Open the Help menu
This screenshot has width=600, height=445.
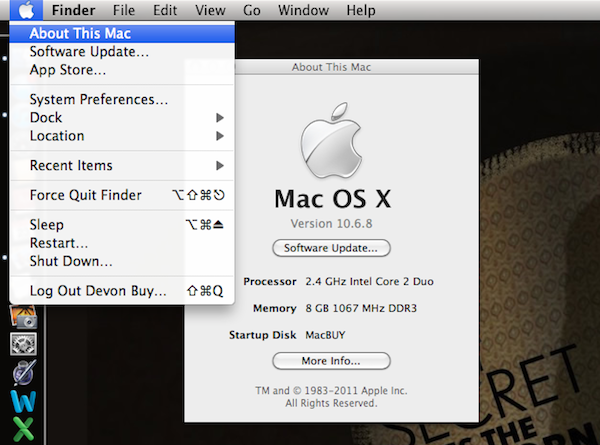pos(361,10)
